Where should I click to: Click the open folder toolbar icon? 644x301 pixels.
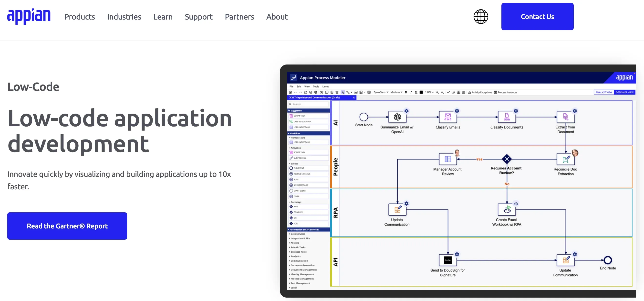305,92
